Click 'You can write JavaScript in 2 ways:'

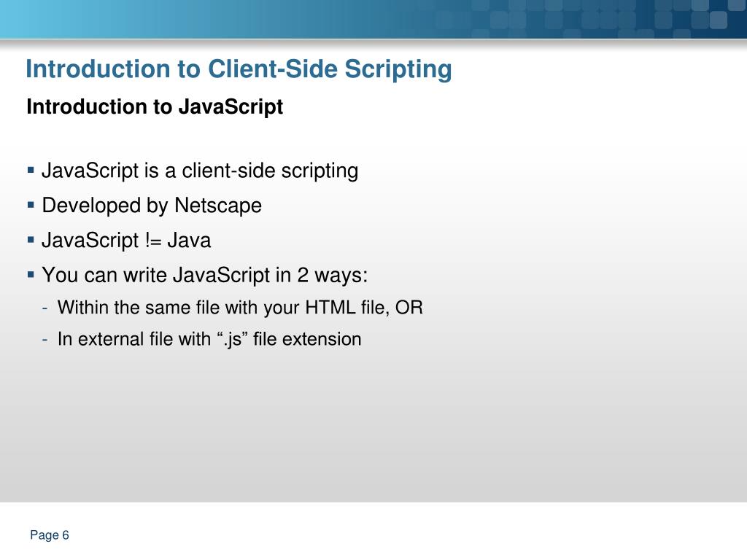point(205,275)
